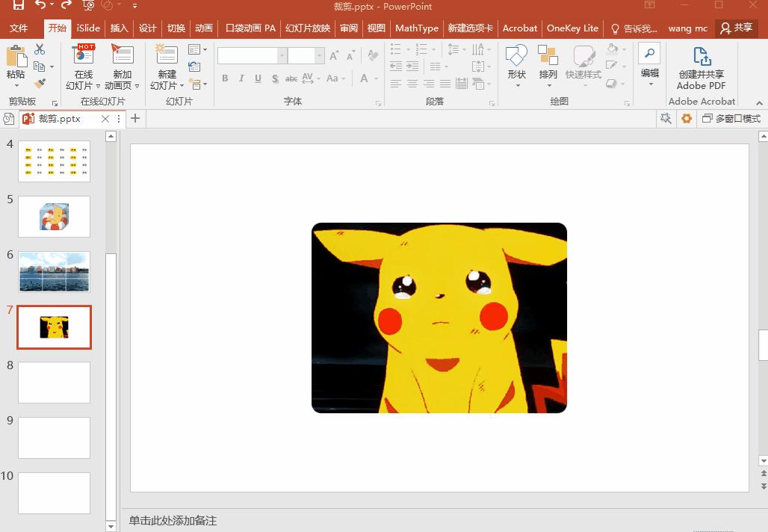Click the Undo arrow
Image resolution: width=768 pixels, height=532 pixels.
pyautogui.click(x=41, y=6)
